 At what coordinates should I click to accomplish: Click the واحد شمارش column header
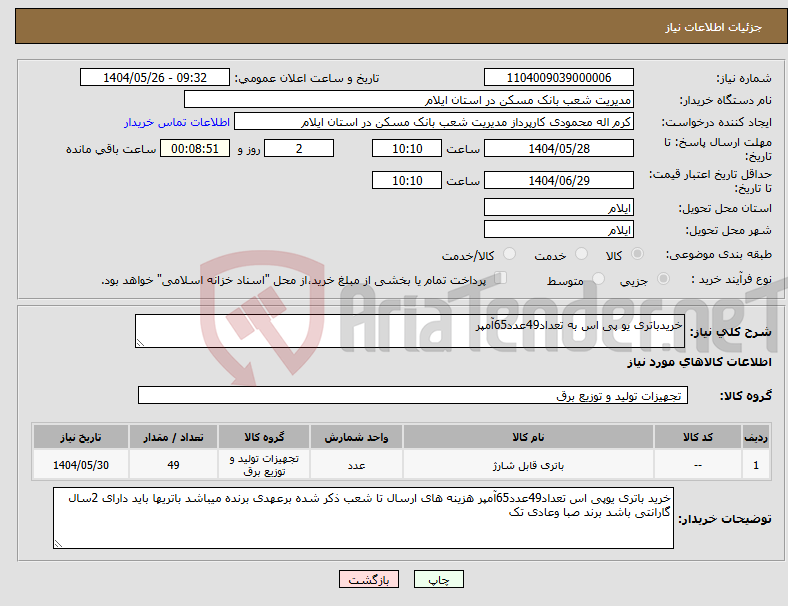356,437
